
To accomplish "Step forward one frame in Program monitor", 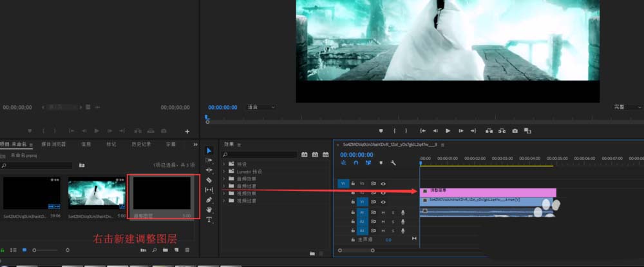I will (x=461, y=131).
